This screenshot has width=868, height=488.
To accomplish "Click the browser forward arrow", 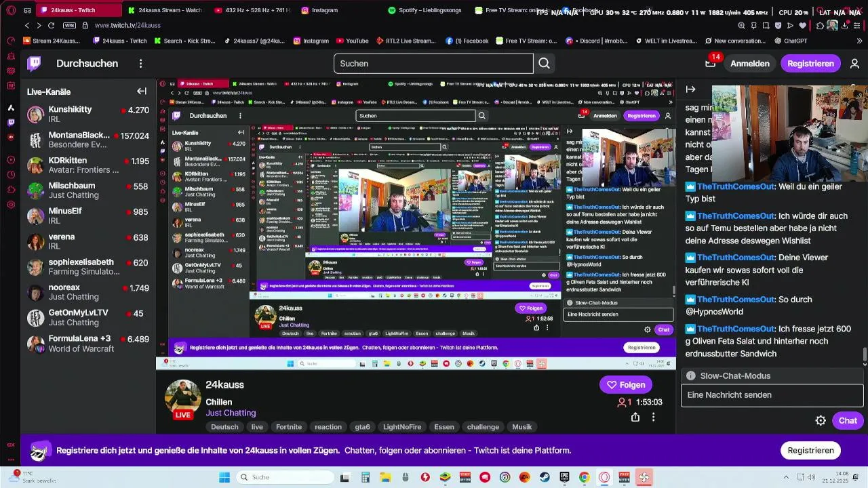I will coord(39,25).
